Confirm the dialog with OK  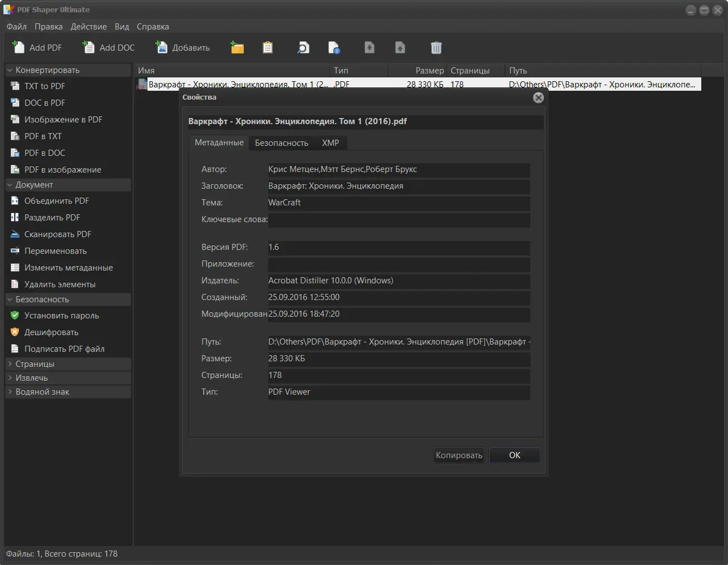(x=515, y=455)
